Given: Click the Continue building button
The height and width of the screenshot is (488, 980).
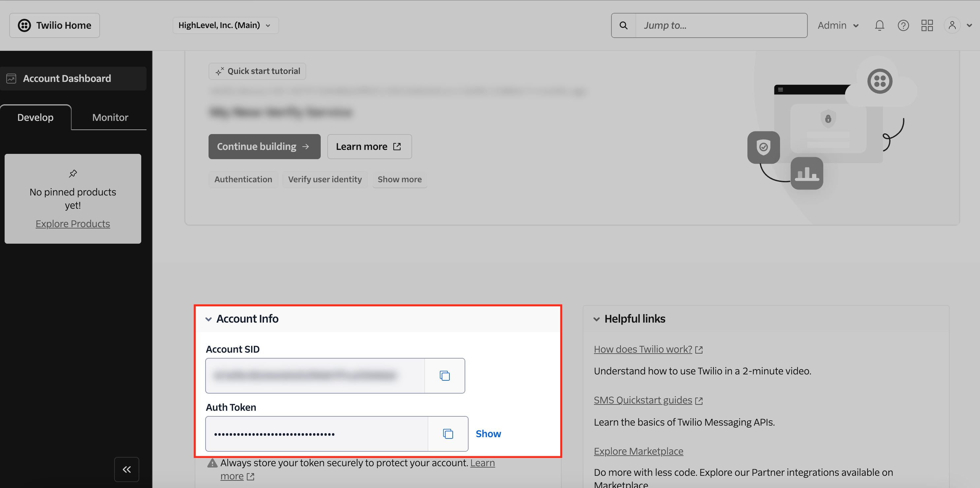Looking at the screenshot, I should (x=264, y=147).
